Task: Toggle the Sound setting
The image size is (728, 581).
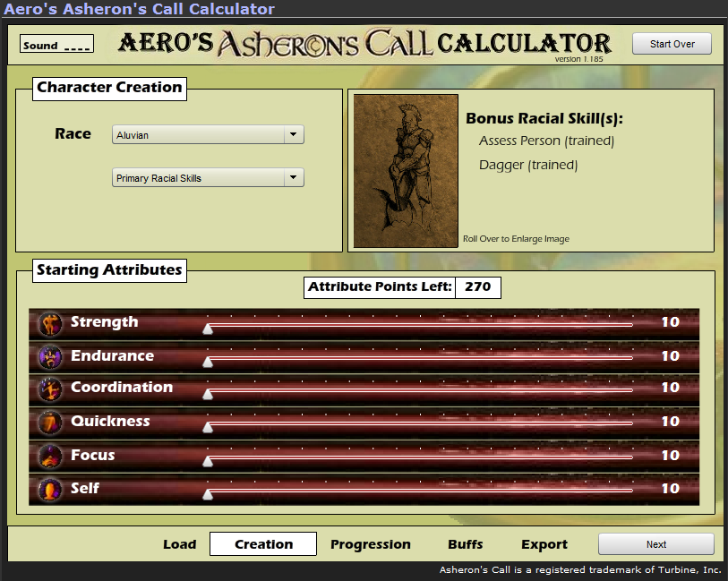Action: point(56,45)
